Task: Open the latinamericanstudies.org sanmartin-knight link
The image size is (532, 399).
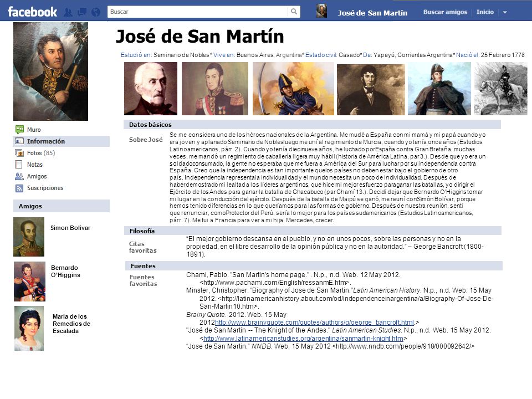Action: pos(303,338)
